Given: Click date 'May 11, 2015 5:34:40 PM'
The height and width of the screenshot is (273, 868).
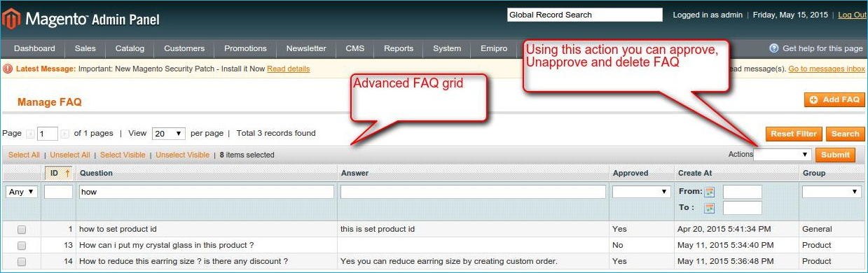Looking at the screenshot, I should coord(726,245).
